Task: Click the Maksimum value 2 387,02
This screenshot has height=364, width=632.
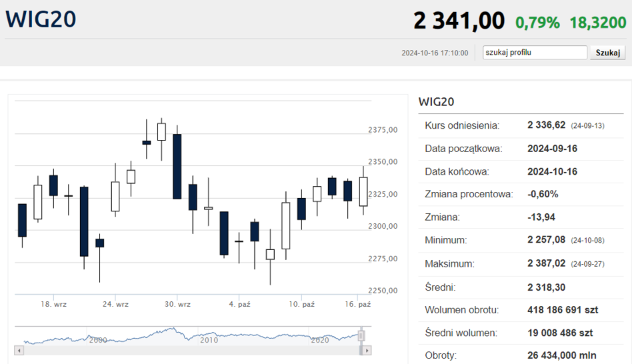Action: [546, 263]
